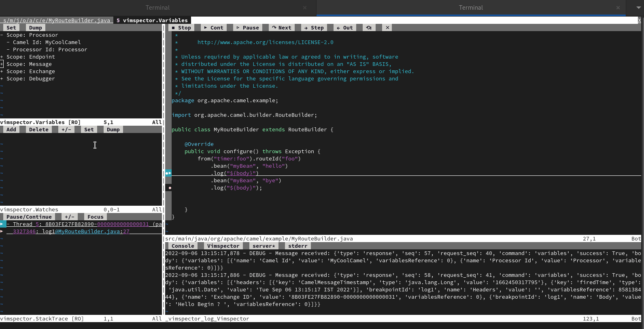
Task: Step out with the Out button
Action: click(345, 27)
